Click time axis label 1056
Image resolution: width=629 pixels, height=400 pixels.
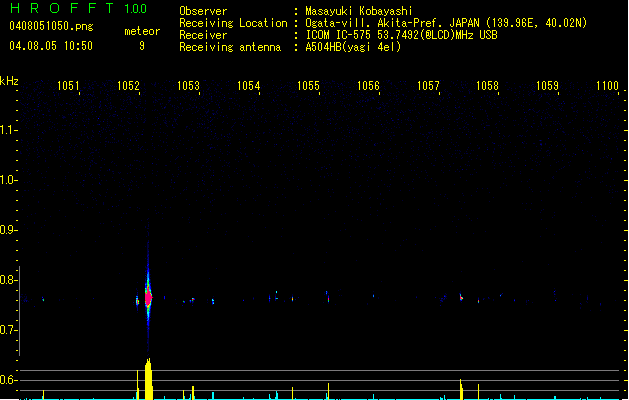(x=368, y=85)
